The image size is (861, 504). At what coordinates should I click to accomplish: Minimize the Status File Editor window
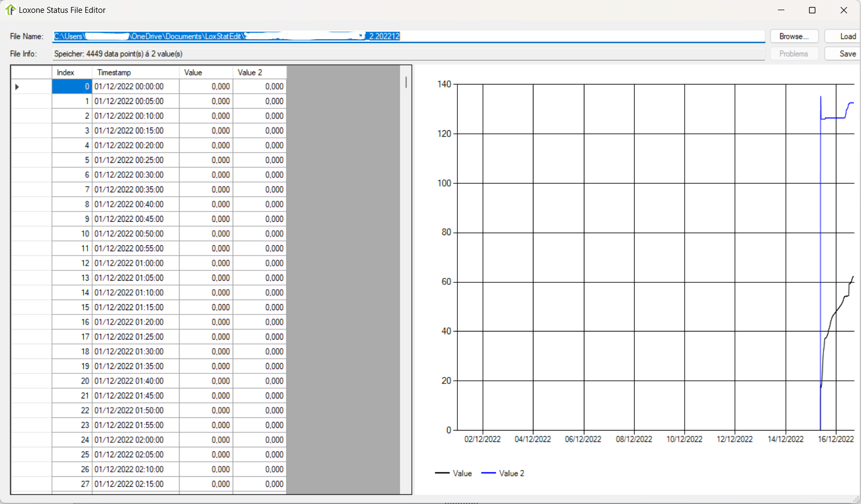(x=781, y=10)
